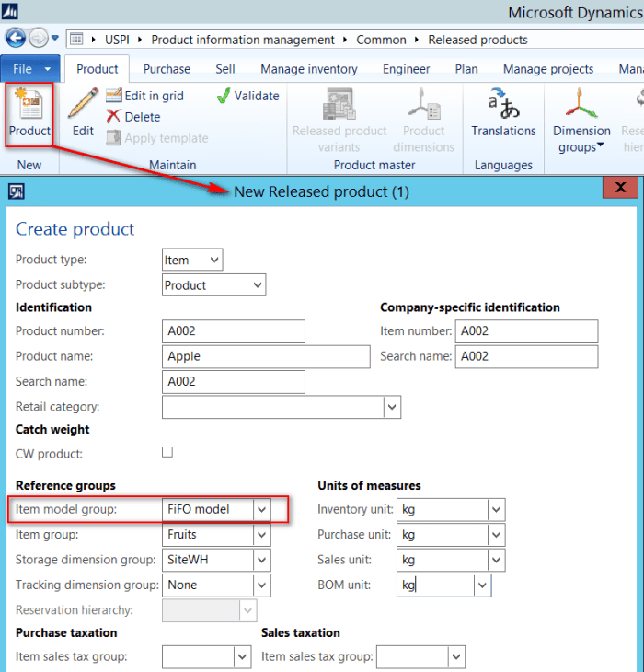The image size is (644, 672).
Task: Open the File menu
Action: click(30, 68)
